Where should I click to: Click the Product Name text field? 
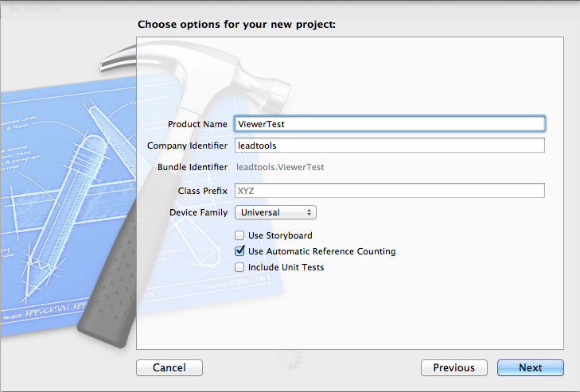click(x=390, y=124)
